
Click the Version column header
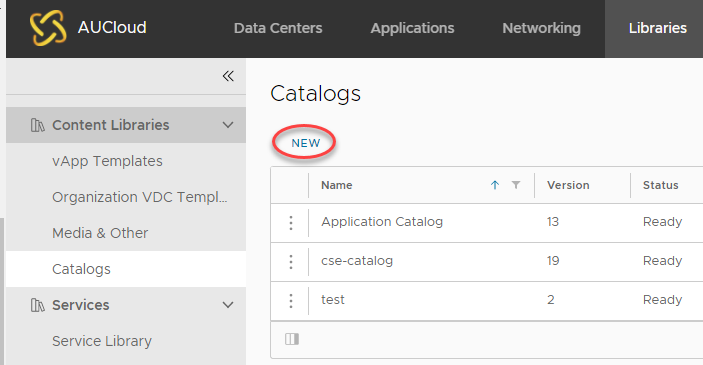568,185
